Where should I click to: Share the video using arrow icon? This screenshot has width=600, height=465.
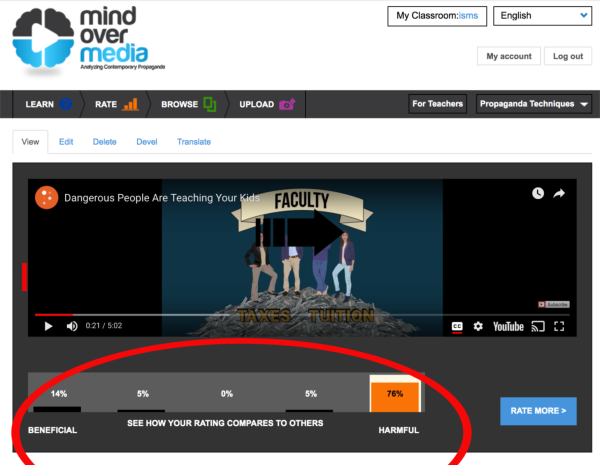coord(559,193)
